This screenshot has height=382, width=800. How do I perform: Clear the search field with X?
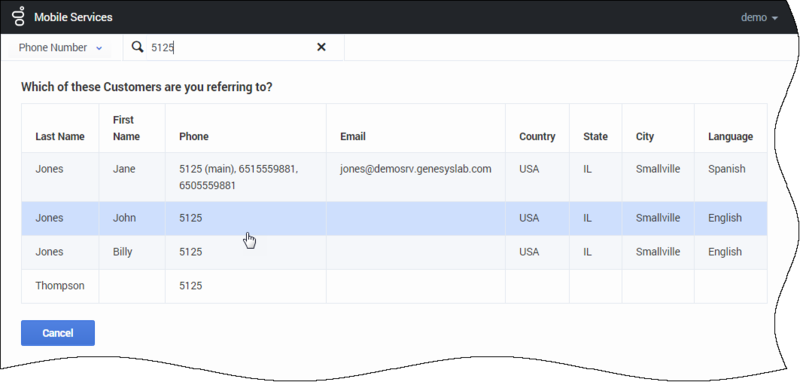pos(321,47)
